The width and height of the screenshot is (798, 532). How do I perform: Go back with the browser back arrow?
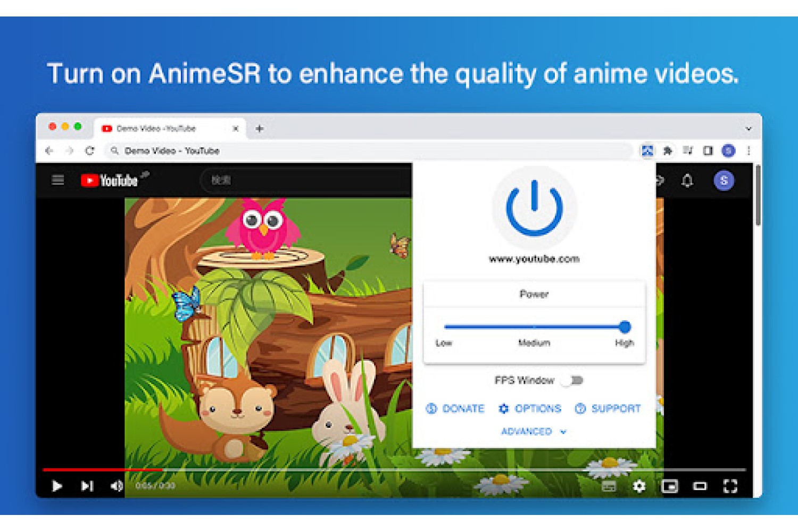49,151
